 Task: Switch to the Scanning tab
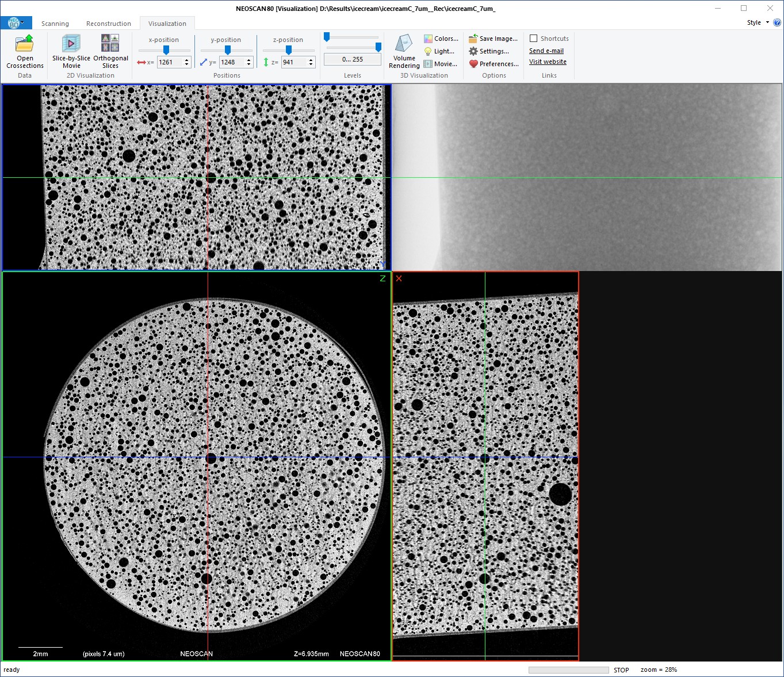[x=55, y=24]
